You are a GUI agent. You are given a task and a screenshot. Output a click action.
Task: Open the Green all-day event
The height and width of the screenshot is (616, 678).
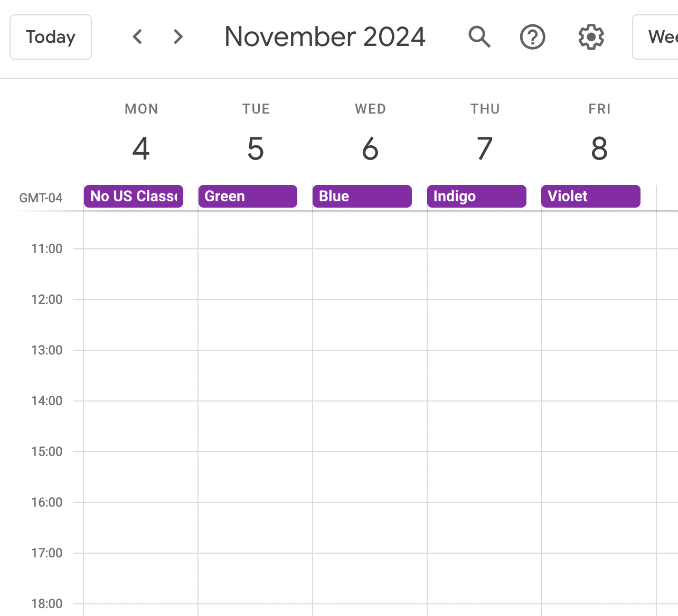248,196
